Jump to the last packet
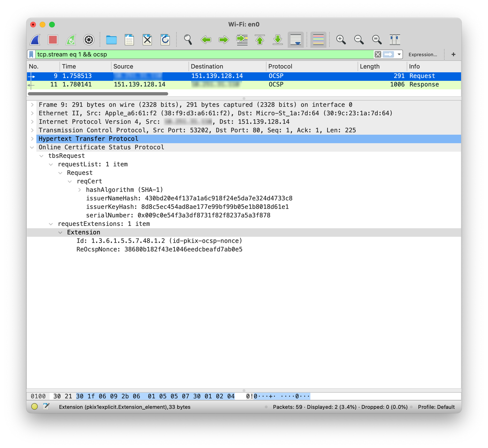Screen dimensions: 488x448 278,39
